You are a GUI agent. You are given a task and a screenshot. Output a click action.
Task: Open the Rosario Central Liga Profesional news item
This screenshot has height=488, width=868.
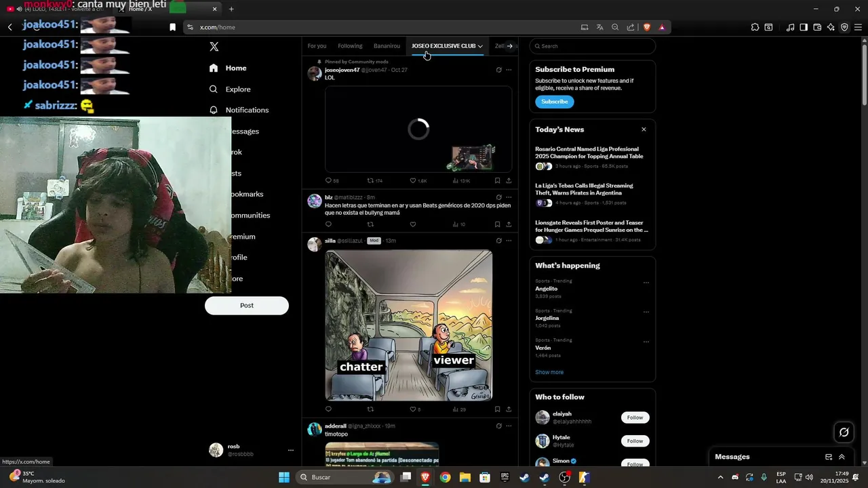point(592,157)
